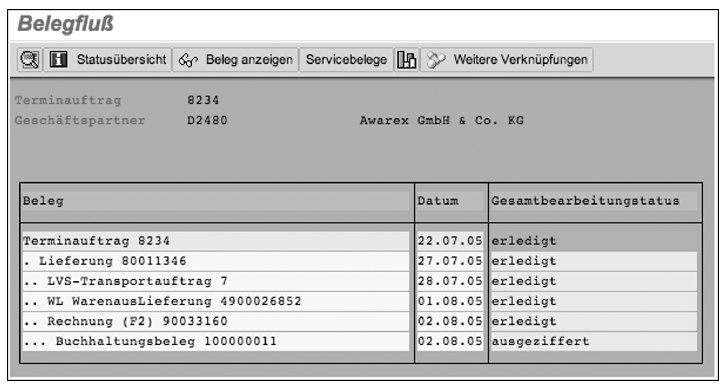Click date 22.07.05 in the table
This screenshot has width=722, height=386.
coord(450,241)
